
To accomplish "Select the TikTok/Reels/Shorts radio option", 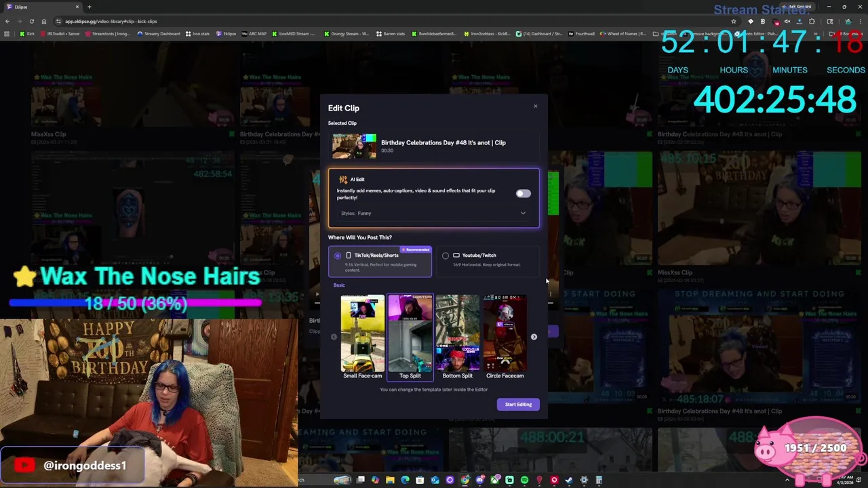I will (x=338, y=256).
